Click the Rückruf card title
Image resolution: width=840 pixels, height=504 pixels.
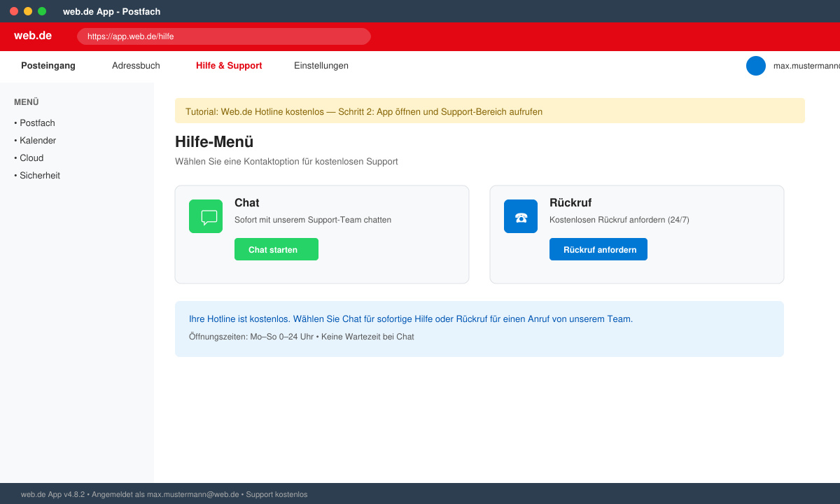570,203
